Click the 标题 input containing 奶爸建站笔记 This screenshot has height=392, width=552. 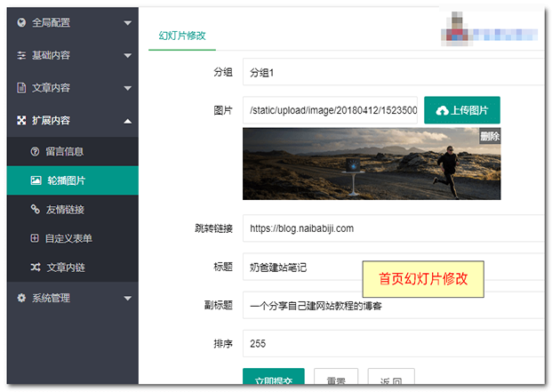click(x=394, y=267)
